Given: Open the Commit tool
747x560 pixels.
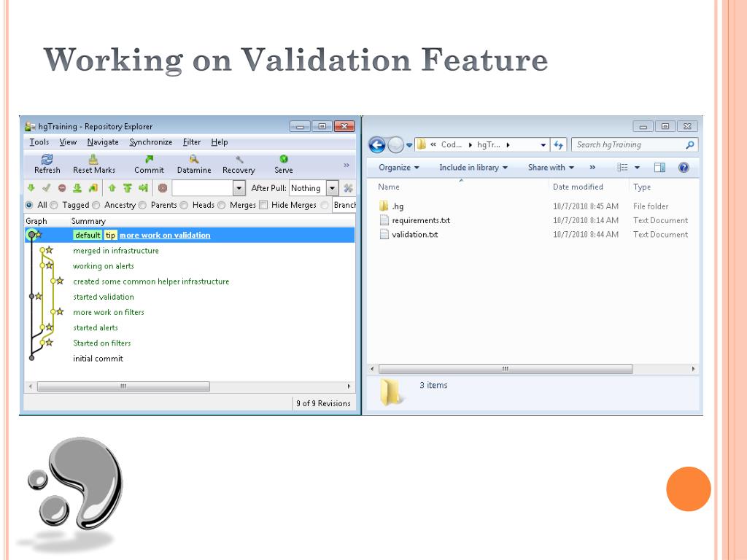Looking at the screenshot, I should (149, 159).
